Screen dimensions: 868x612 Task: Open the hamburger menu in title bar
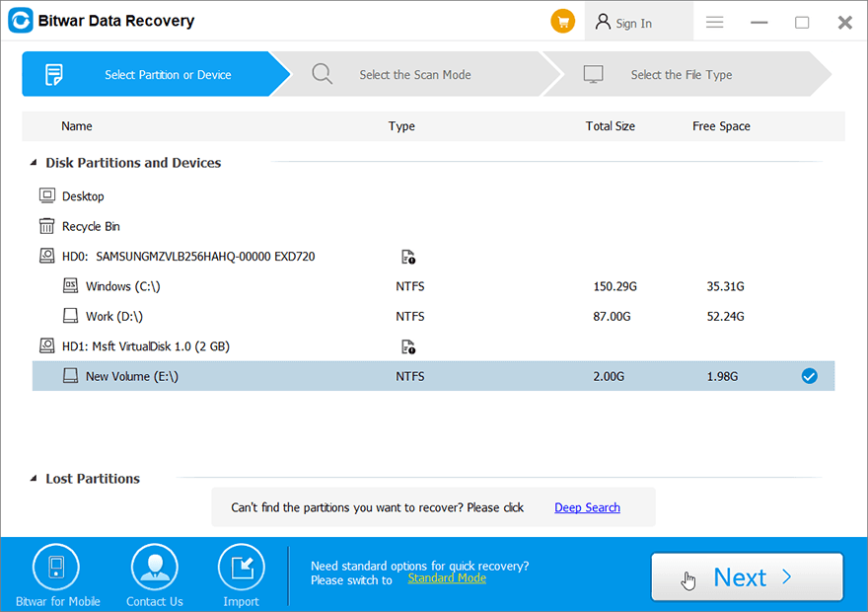(715, 22)
